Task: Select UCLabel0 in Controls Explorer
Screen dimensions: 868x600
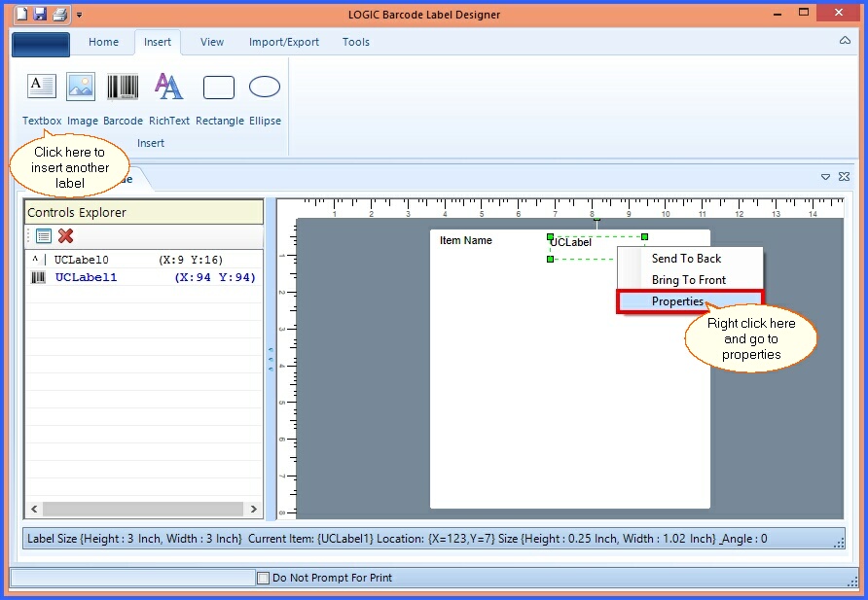Action: (144, 260)
